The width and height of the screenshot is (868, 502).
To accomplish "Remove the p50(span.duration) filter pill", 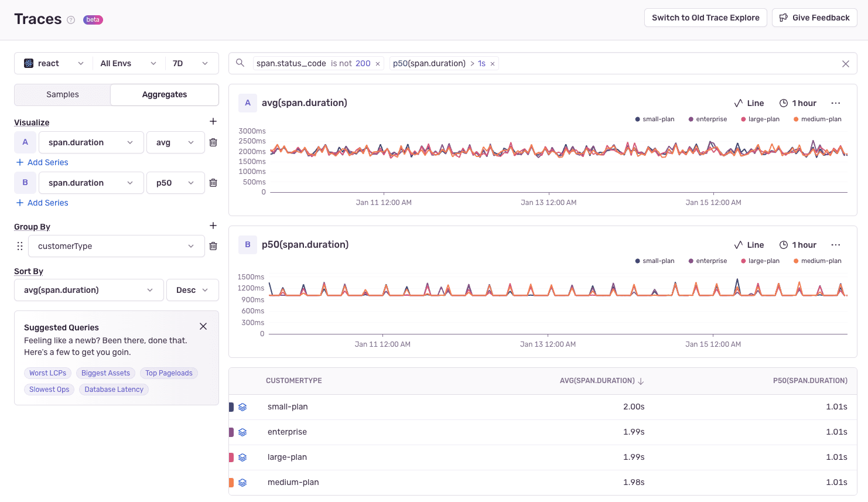I will click(492, 63).
